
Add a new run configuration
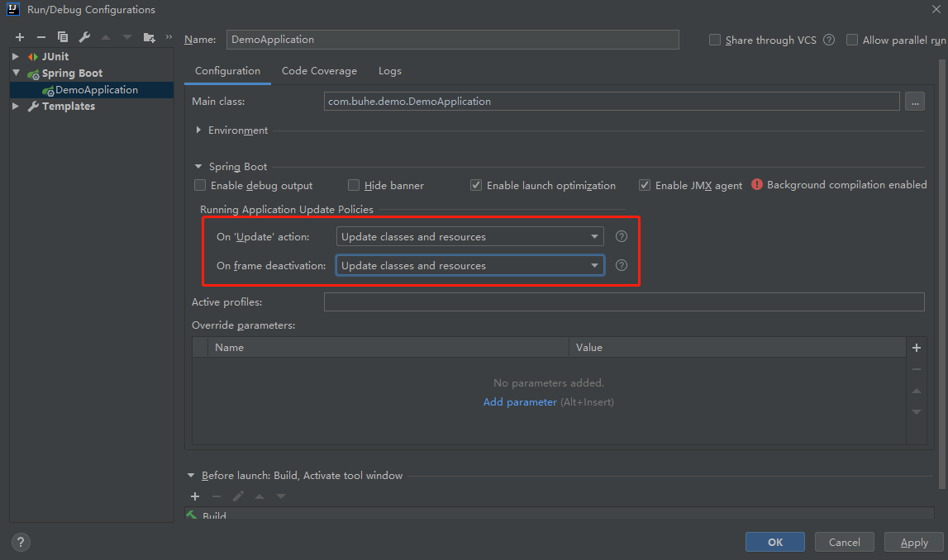(x=19, y=37)
